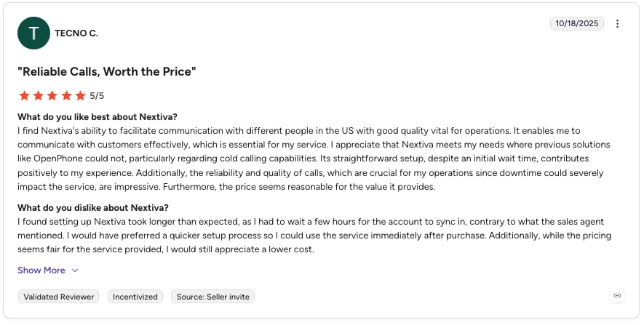Viewport: 644px width, 325px height.
Task: Copy review link via chain icon
Action: [617, 295]
